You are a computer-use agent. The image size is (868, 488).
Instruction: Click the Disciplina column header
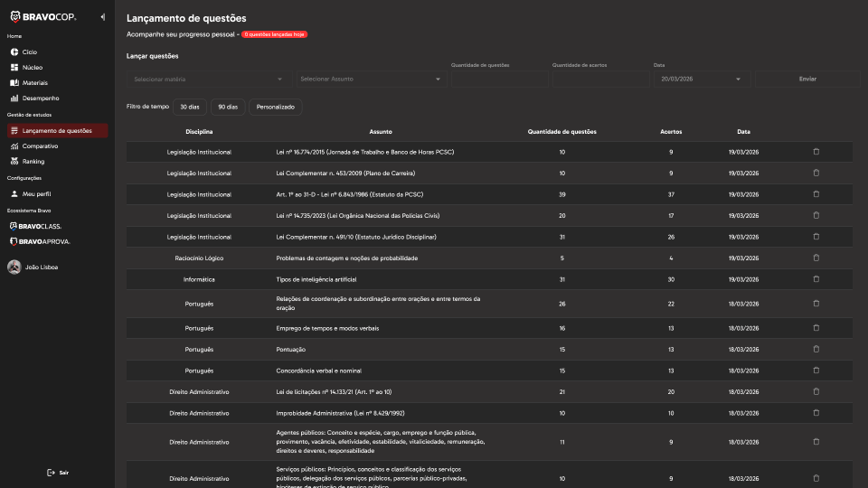point(199,132)
